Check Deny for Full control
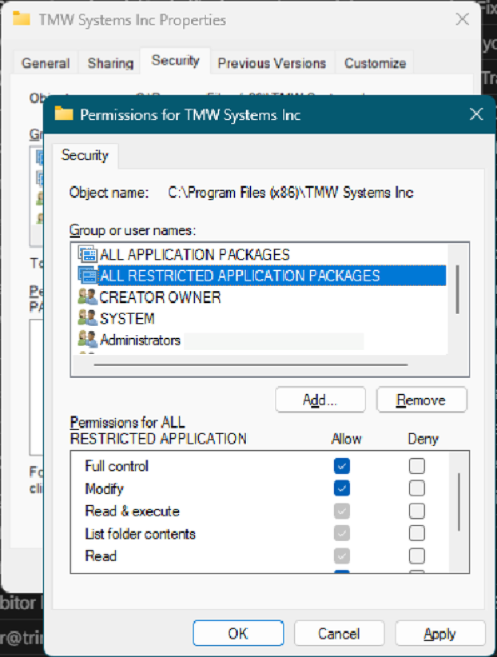The image size is (497, 657). point(417,466)
